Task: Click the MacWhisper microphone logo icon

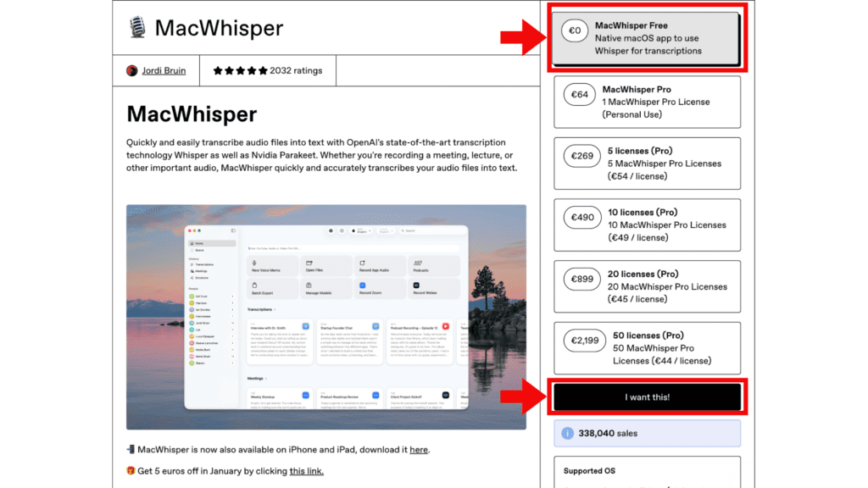Action: (136, 28)
